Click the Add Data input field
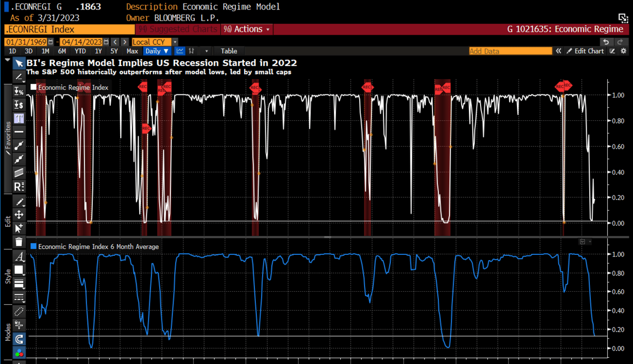The height and width of the screenshot is (364, 633). pyautogui.click(x=510, y=51)
